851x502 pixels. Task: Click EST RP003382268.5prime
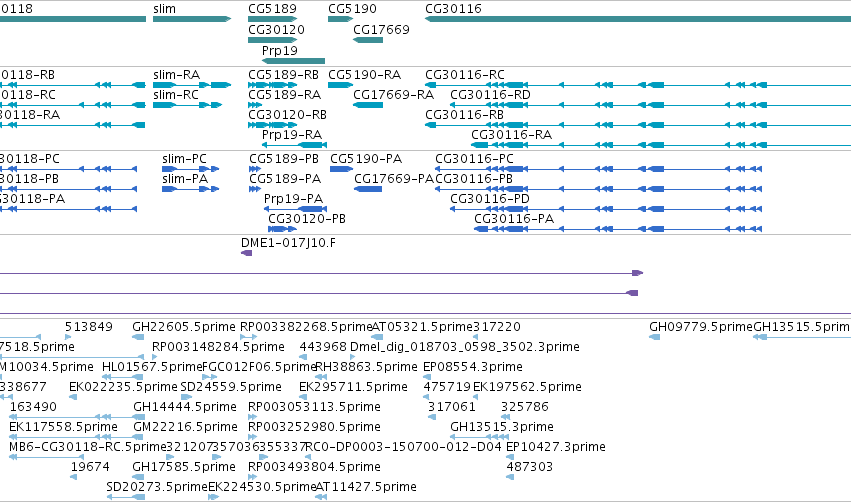click(306, 327)
